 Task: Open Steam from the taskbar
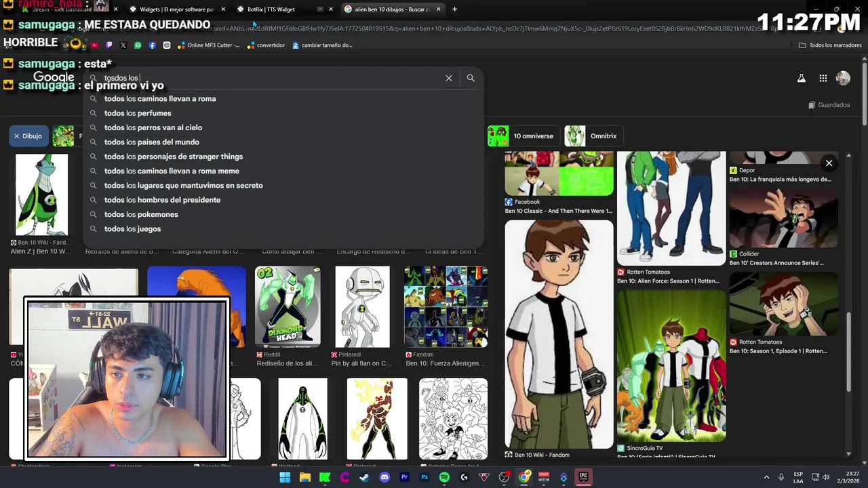coord(365,477)
